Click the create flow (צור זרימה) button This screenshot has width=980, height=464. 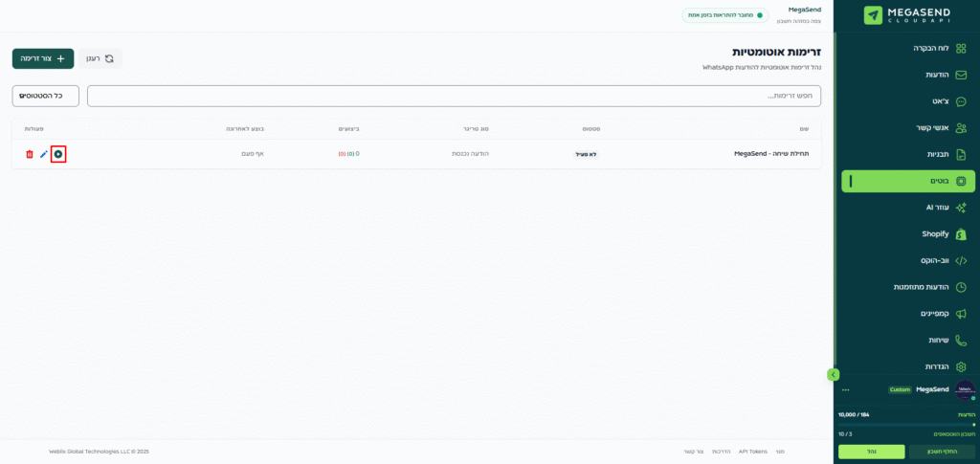[x=43, y=58]
